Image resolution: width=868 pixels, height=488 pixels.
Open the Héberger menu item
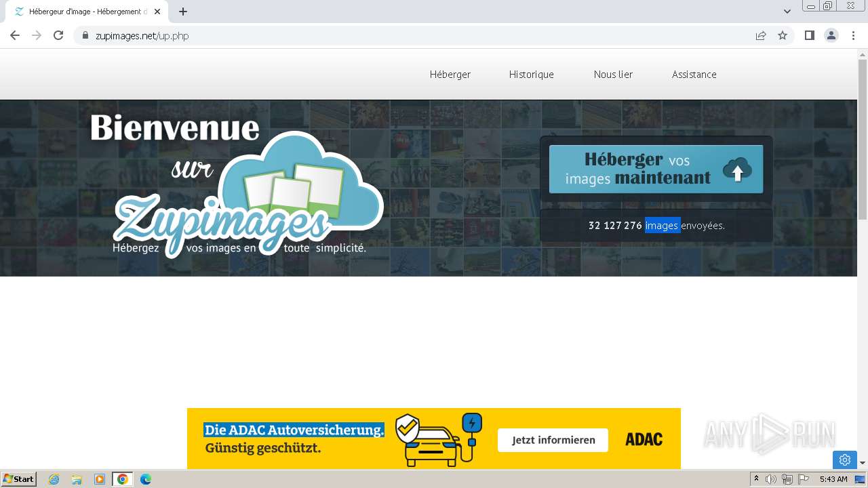click(x=450, y=75)
